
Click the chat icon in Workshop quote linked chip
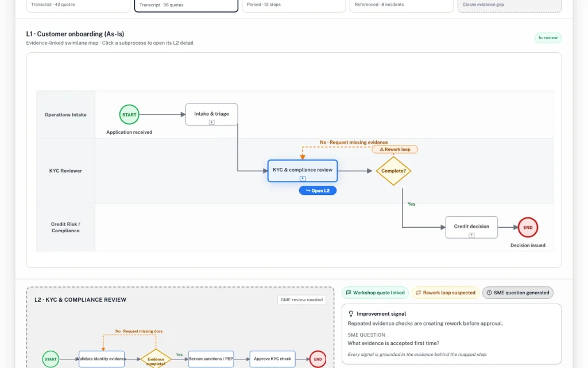pos(349,293)
